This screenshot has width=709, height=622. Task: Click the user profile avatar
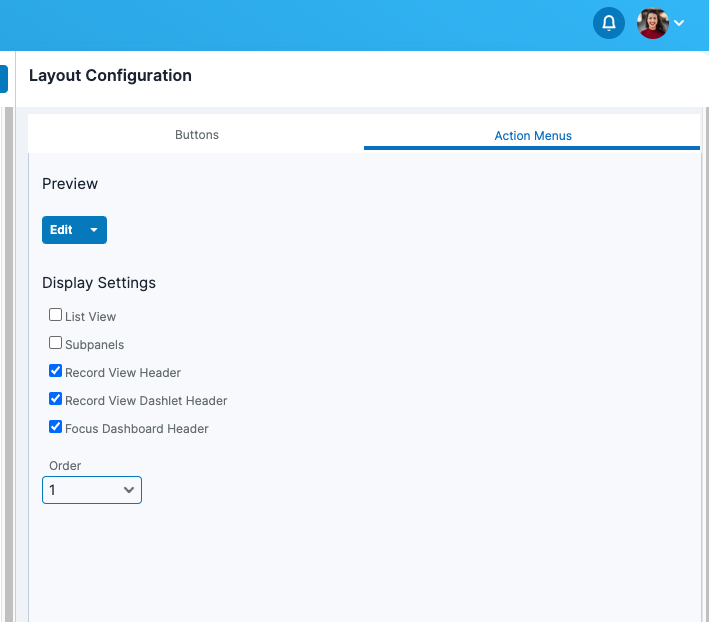click(x=652, y=23)
